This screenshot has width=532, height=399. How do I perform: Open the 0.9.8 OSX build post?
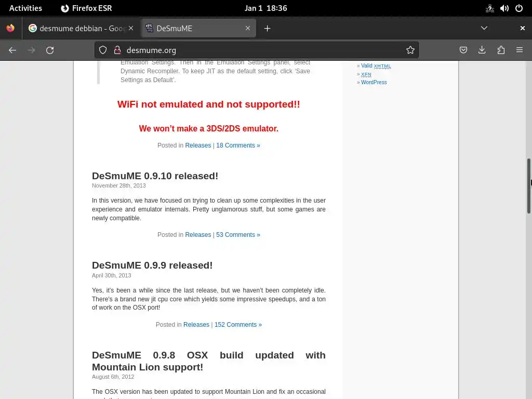[x=209, y=361]
